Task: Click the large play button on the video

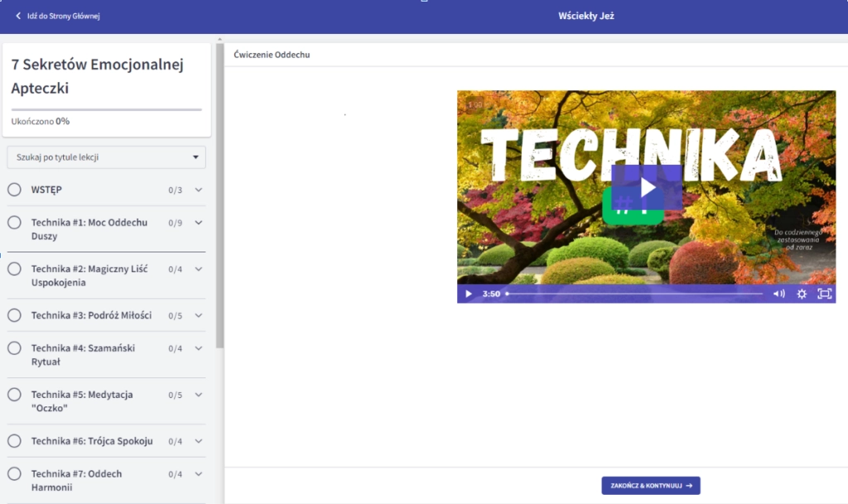Action: [x=647, y=187]
